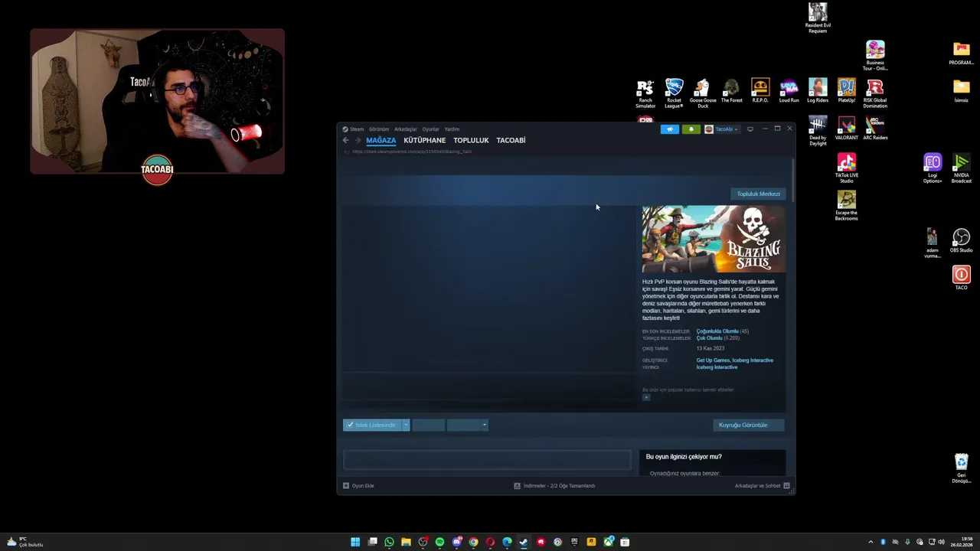Select The Forest desktop icon
The width and height of the screenshot is (980, 551).
coord(731,91)
